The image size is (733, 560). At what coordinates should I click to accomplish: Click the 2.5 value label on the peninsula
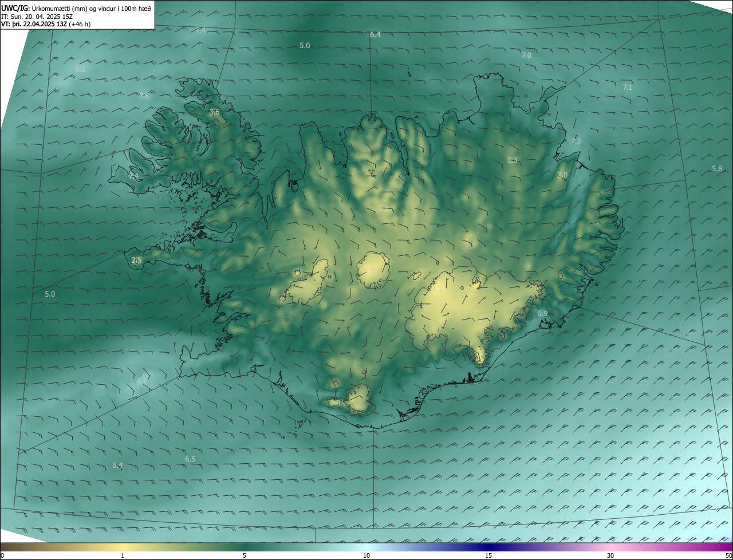[x=136, y=260]
